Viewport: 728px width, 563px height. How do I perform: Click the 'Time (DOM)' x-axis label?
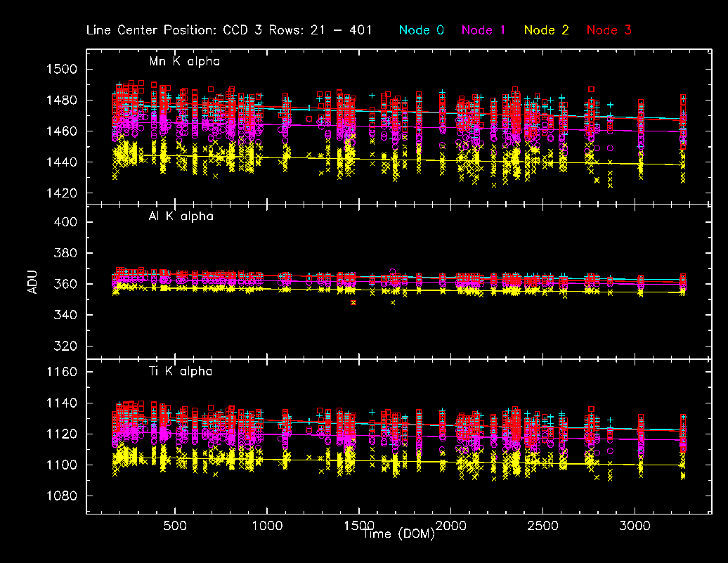399,535
